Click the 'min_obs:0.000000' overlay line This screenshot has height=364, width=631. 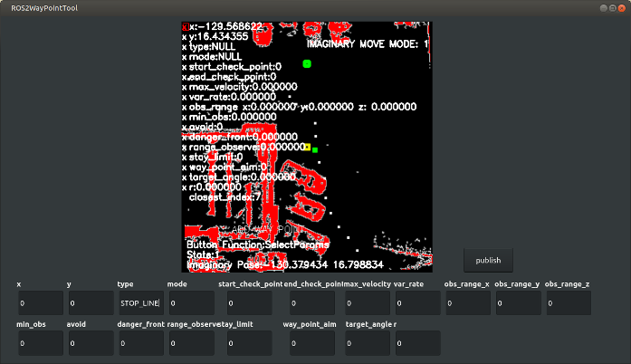[233, 117]
